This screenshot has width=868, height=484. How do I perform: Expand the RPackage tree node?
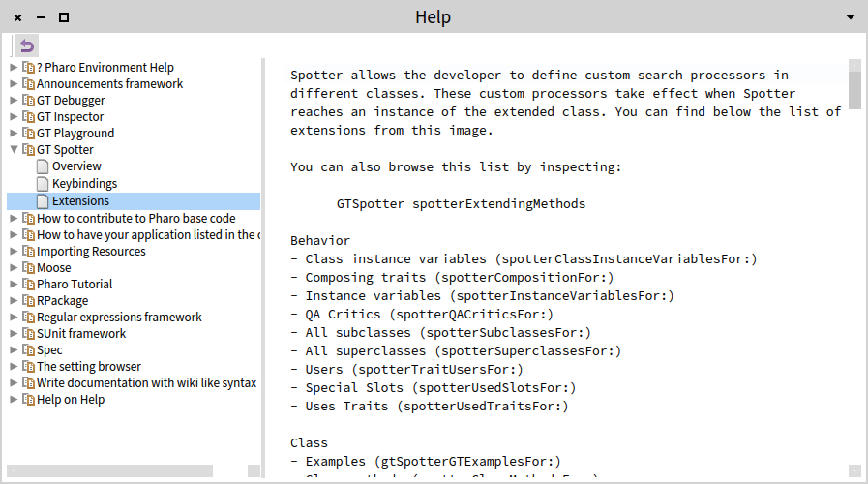tap(14, 301)
